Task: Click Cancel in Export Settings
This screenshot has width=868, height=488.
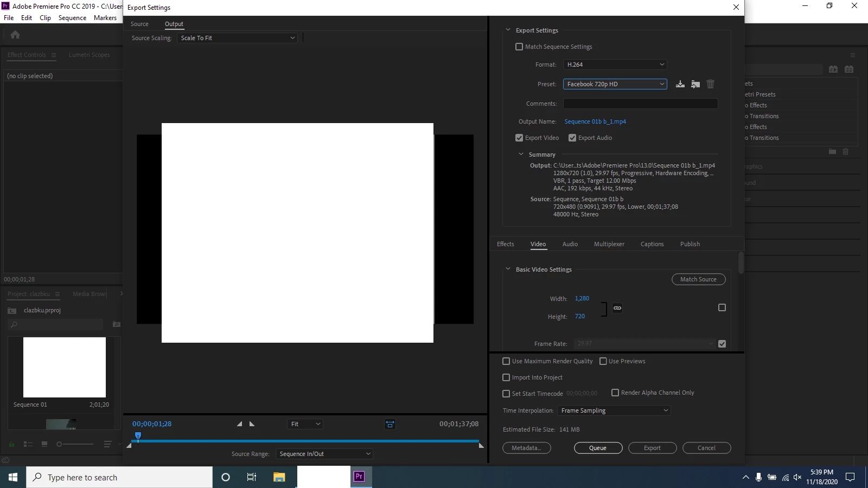Action: (x=706, y=448)
